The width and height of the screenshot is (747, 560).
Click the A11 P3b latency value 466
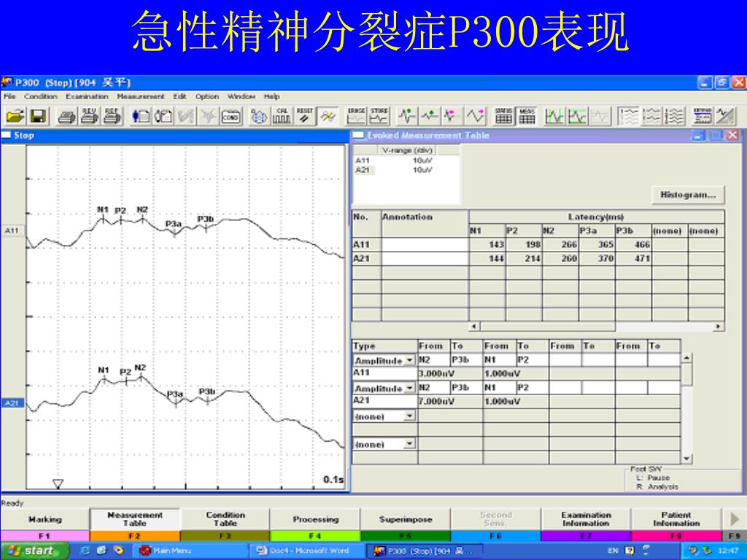[642, 245]
